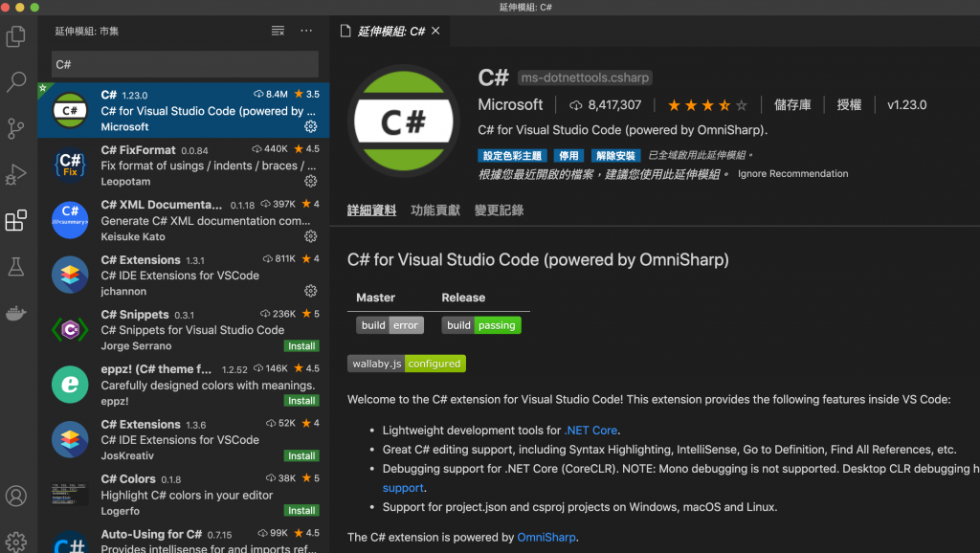Click the download count 8,417,307
Screen dimensions: 980x553
click(x=606, y=105)
